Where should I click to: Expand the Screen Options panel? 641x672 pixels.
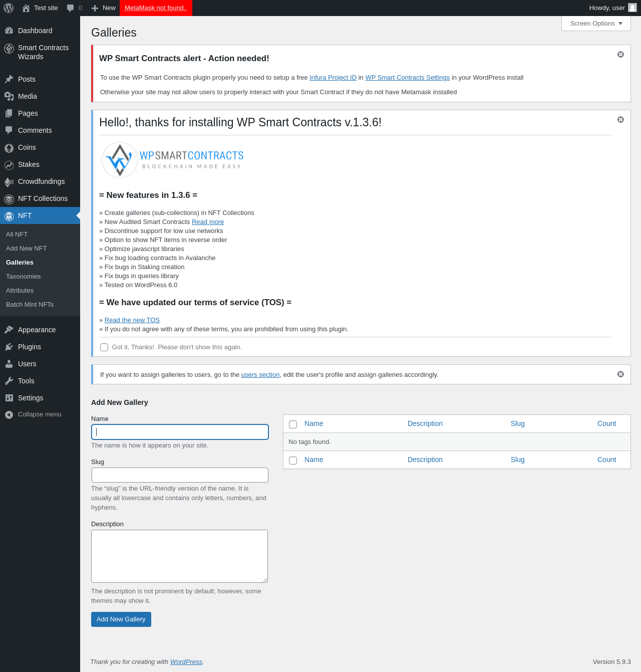pos(596,23)
